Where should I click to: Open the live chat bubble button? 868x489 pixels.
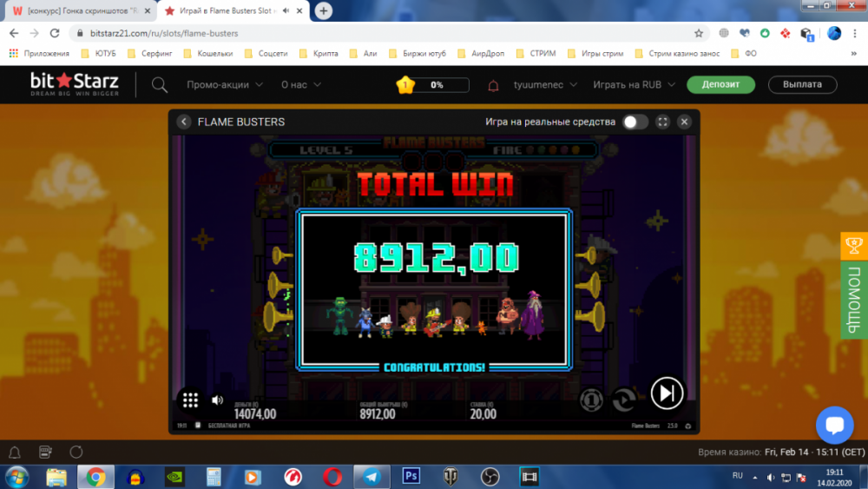(x=834, y=426)
